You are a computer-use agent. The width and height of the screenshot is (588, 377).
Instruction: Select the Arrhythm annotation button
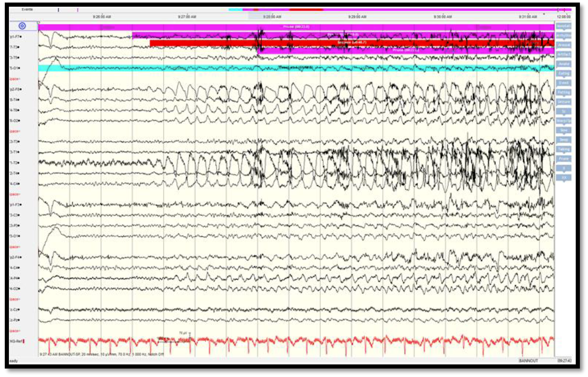(564, 35)
